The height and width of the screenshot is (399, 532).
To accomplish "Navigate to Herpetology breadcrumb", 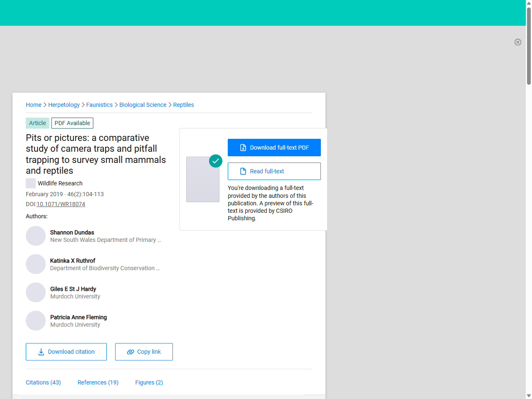I will (x=64, y=105).
